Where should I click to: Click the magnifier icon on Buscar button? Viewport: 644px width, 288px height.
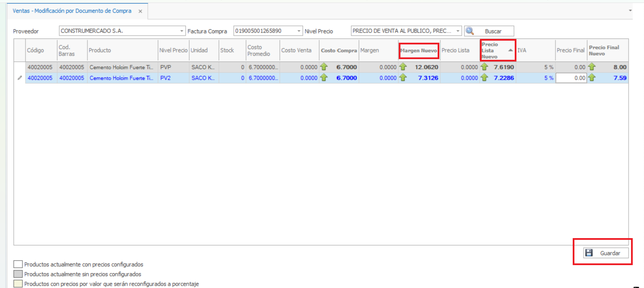[470, 31]
